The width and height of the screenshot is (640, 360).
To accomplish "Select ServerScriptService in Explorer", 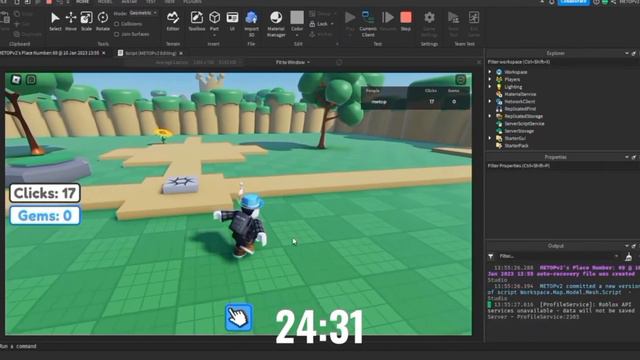I will point(524,124).
